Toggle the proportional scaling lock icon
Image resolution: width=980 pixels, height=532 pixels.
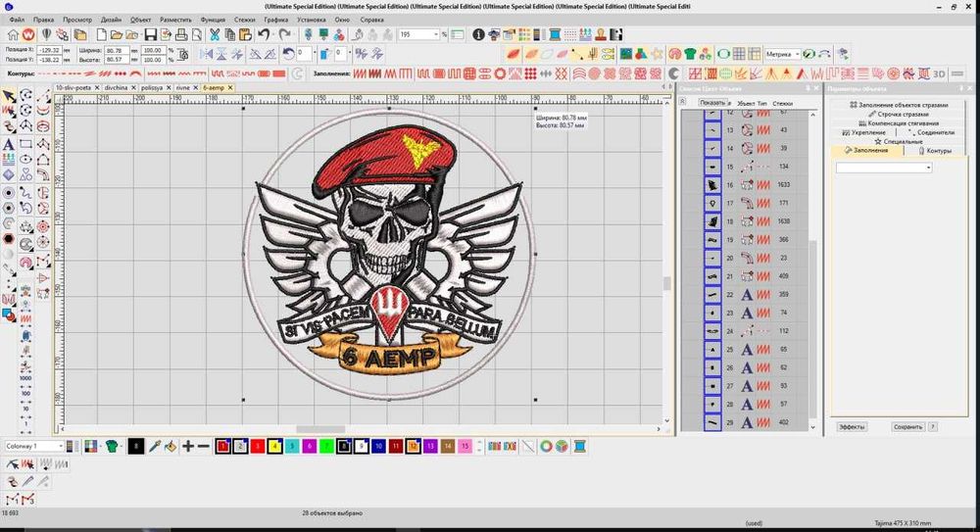pyautogui.click(x=185, y=54)
